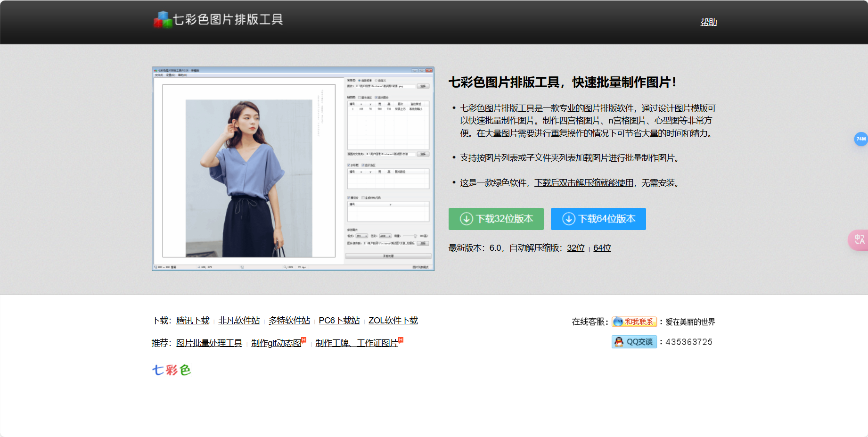Enable the 生成HTML代码 checkbox
Viewport: 868px width, 437px height.
click(x=363, y=198)
